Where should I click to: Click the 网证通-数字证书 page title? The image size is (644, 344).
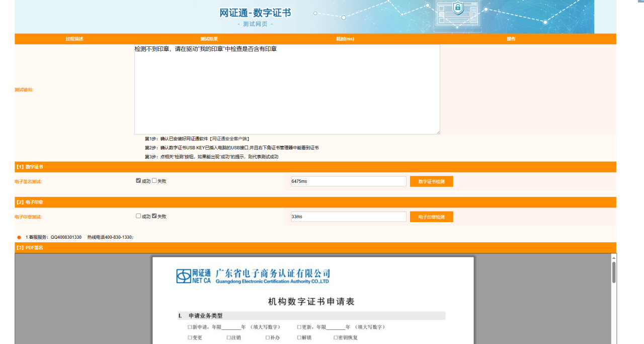point(255,13)
